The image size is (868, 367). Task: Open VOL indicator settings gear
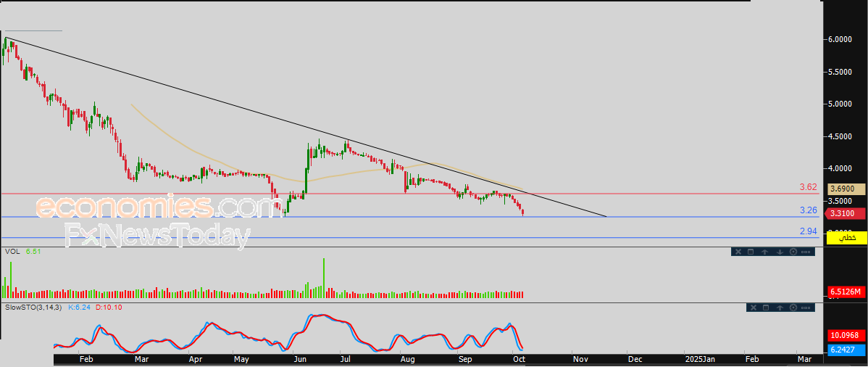pos(793,252)
